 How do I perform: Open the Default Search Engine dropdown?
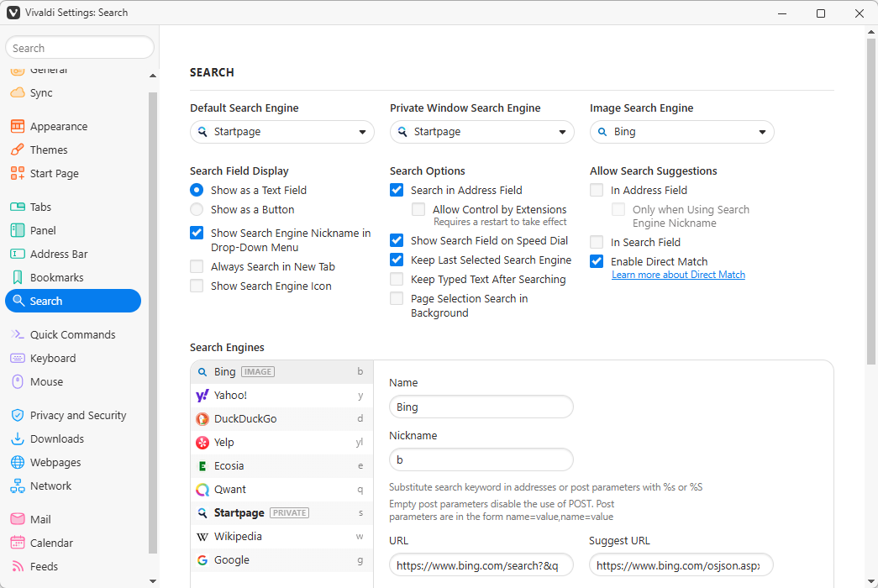pos(281,132)
